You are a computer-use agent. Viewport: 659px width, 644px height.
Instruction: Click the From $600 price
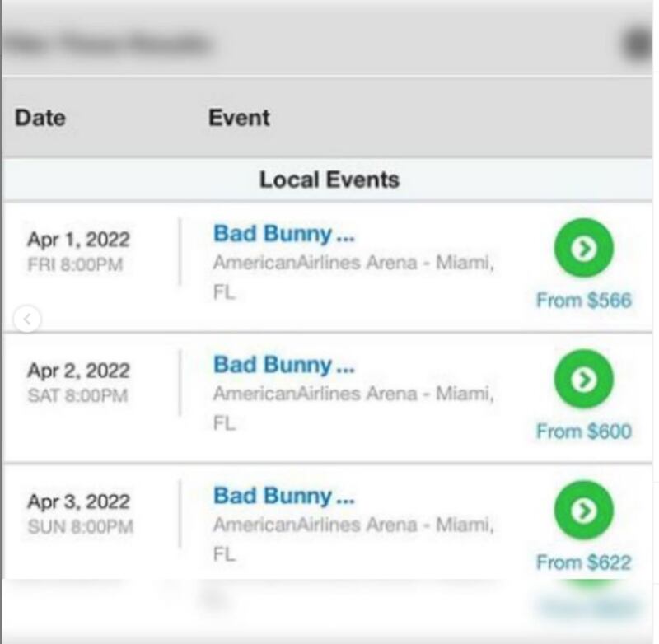(584, 431)
